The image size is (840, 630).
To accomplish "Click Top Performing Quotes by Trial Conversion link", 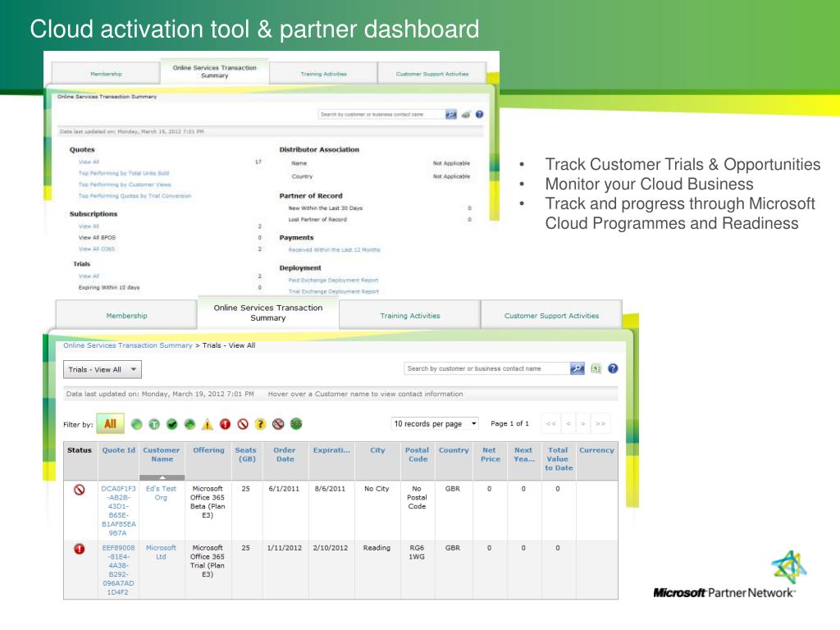I will pos(135,195).
